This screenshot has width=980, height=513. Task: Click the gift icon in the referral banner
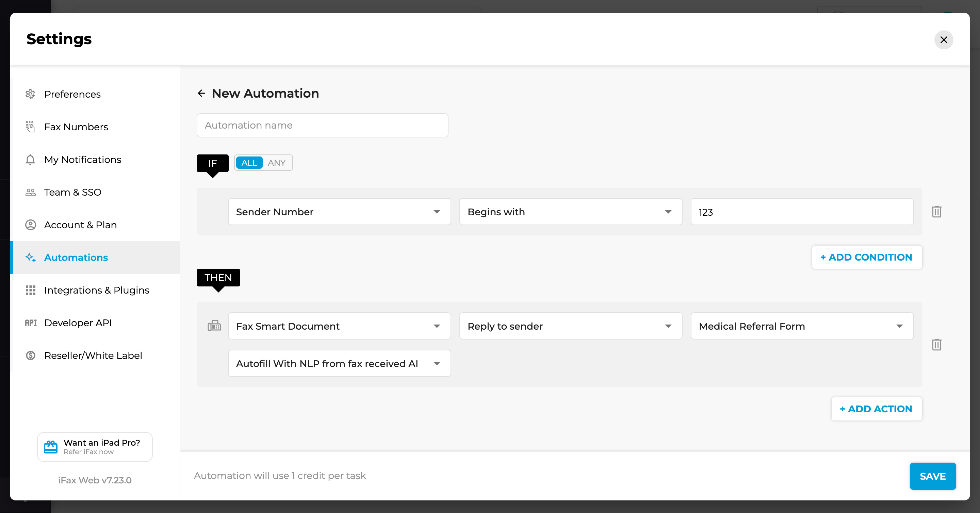51,447
